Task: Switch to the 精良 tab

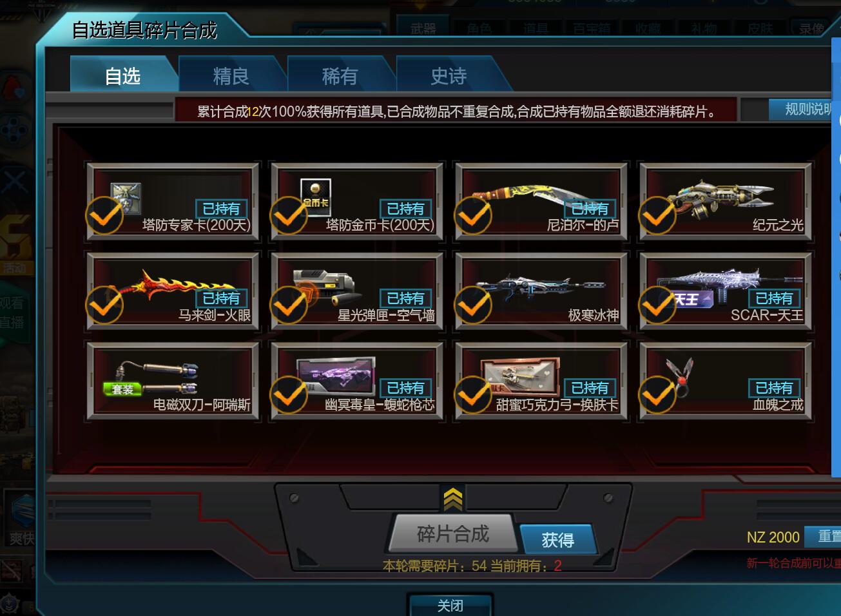Action: point(231,76)
